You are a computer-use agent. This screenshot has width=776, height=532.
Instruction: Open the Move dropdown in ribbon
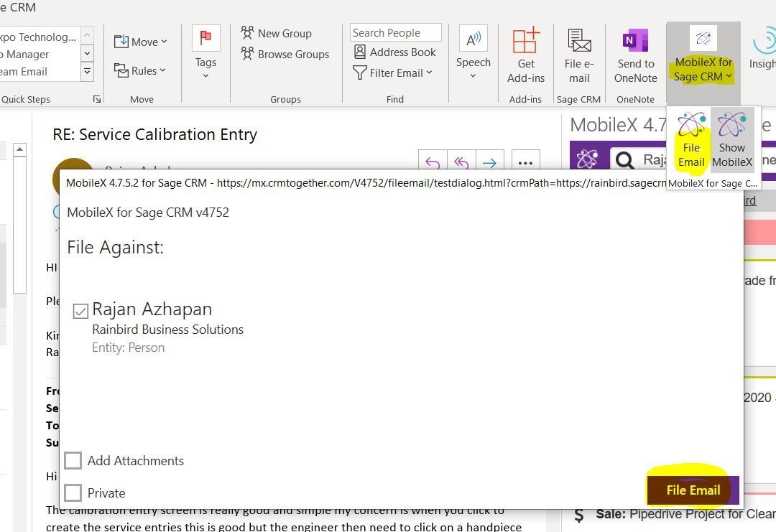point(141,42)
